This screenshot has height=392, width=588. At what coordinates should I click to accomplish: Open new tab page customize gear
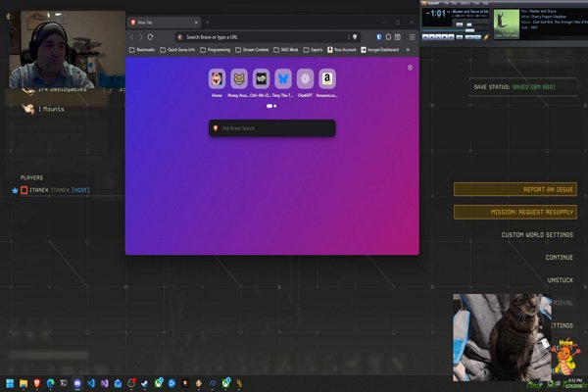(410, 68)
